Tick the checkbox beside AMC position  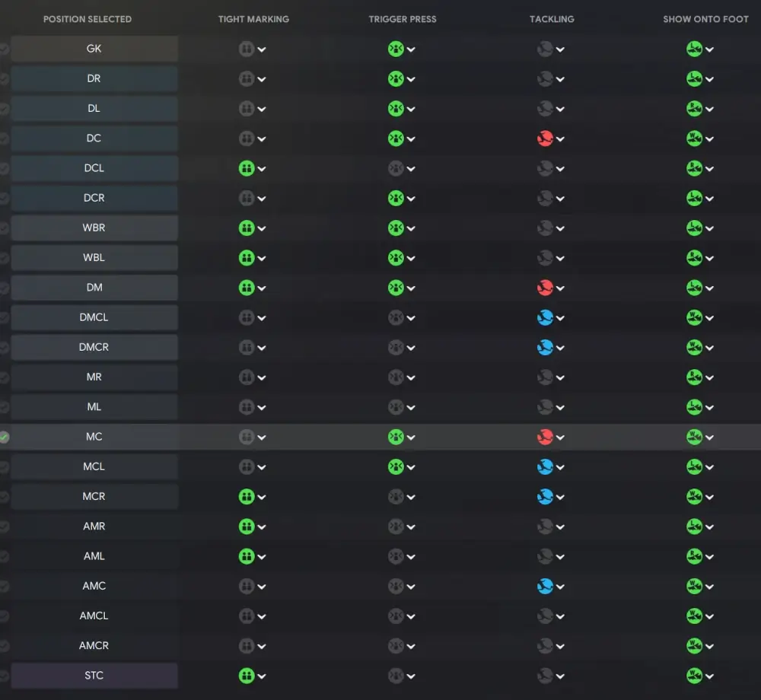pos(4,586)
